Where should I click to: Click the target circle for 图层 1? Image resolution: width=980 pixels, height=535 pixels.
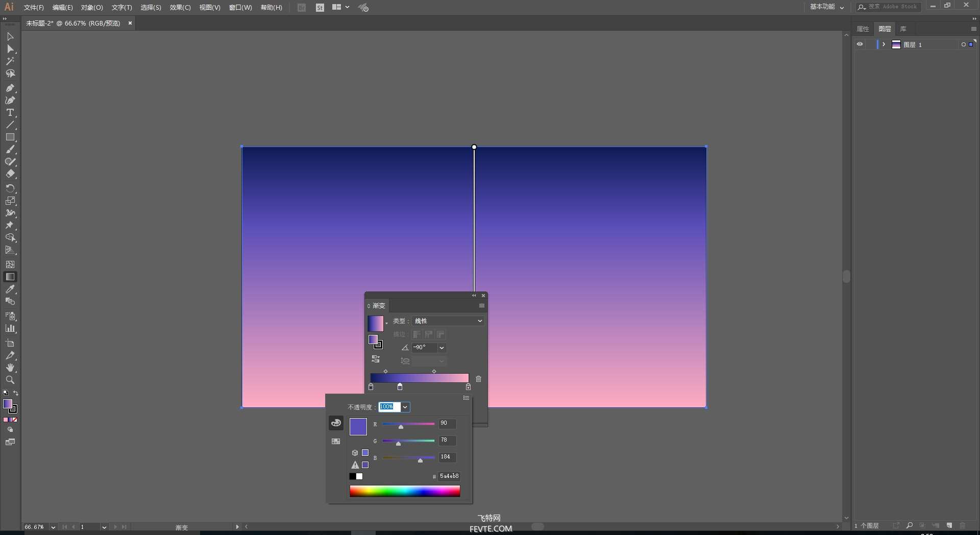(964, 44)
